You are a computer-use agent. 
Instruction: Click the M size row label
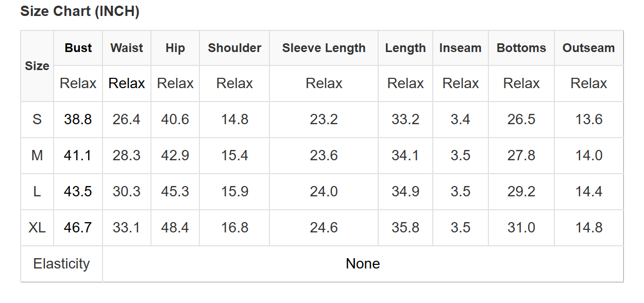pyautogui.click(x=37, y=156)
